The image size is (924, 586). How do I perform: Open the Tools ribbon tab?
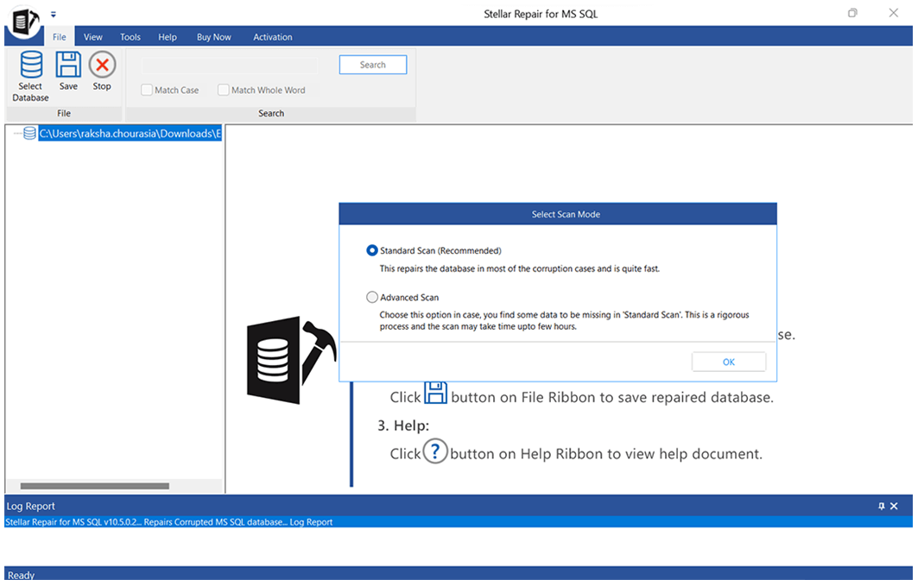pos(130,36)
